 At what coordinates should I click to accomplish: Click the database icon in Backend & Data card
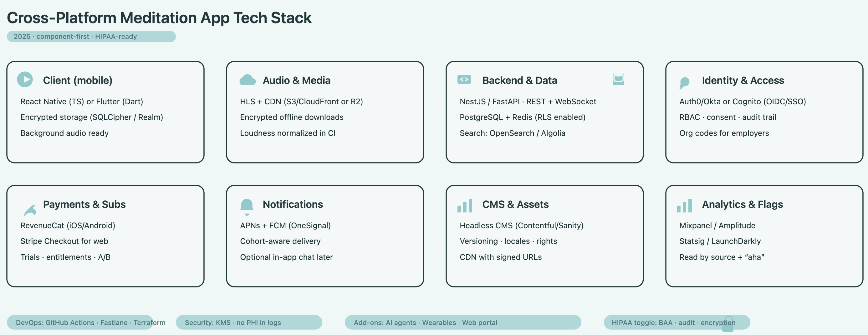[618, 80]
